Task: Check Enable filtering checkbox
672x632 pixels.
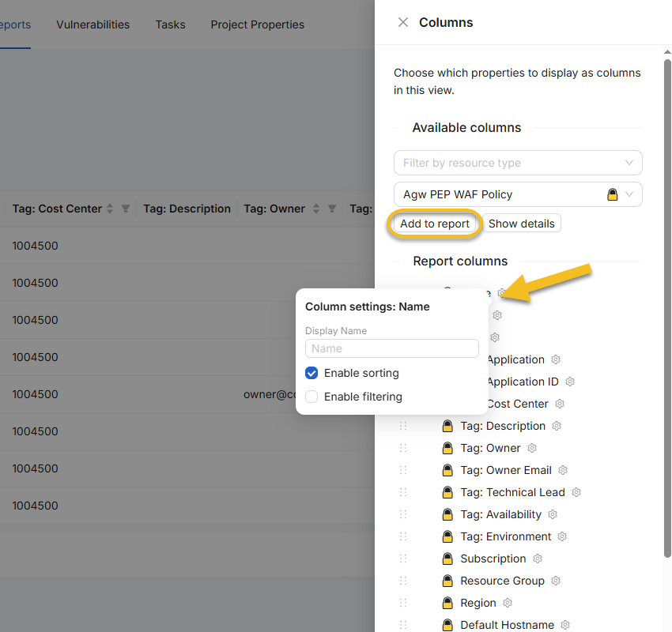Action: 311,397
